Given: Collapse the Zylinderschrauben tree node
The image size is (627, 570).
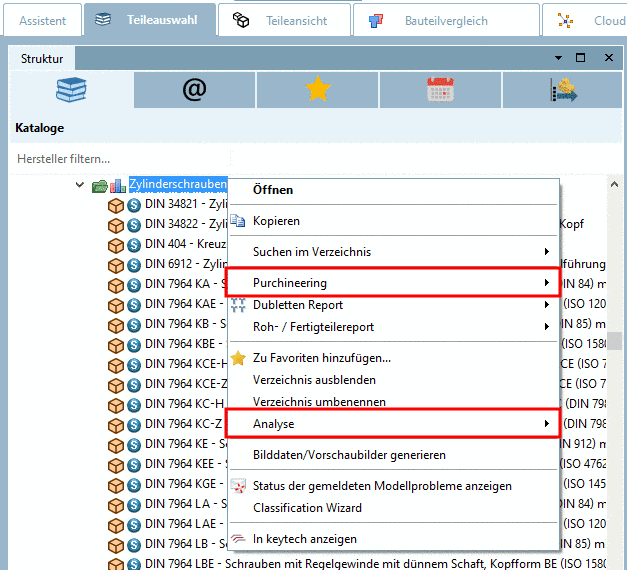Looking at the screenshot, I should [x=80, y=185].
